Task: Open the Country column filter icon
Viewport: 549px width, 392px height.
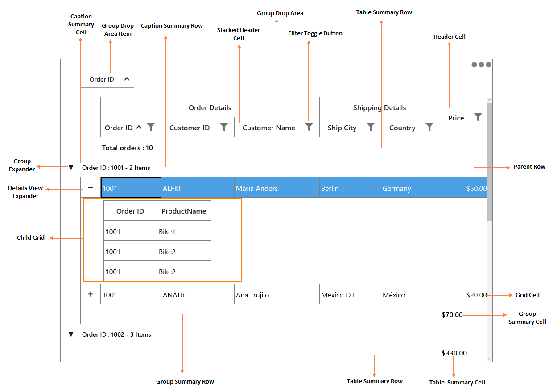Action: coord(429,127)
